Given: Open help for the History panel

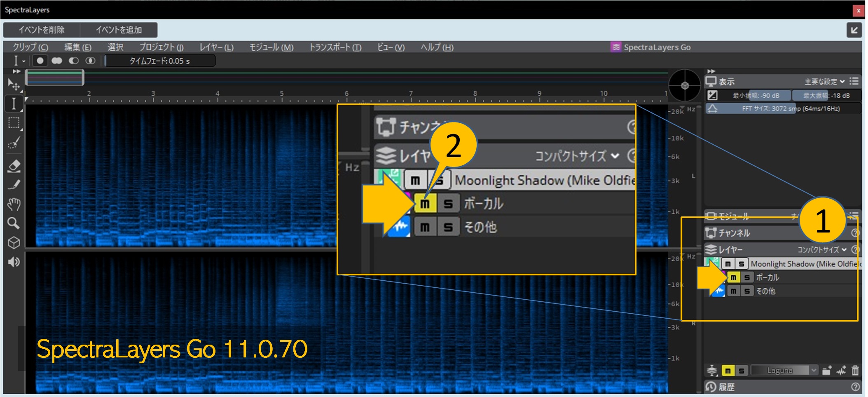Looking at the screenshot, I should 855,387.
